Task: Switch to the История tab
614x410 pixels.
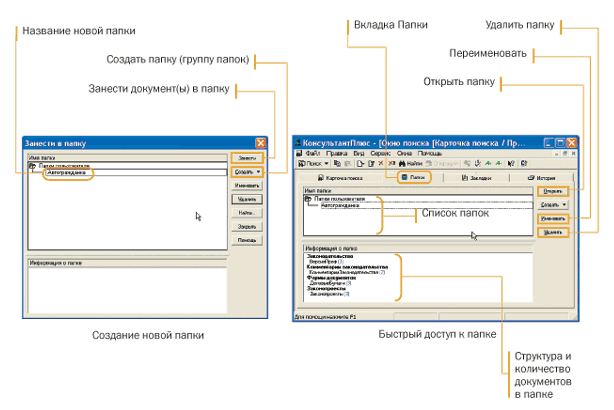Action: pyautogui.click(x=542, y=178)
